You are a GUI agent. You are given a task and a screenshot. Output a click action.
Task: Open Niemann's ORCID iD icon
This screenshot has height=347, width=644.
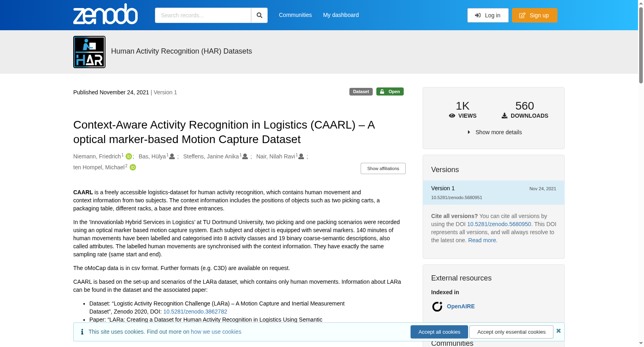click(129, 156)
